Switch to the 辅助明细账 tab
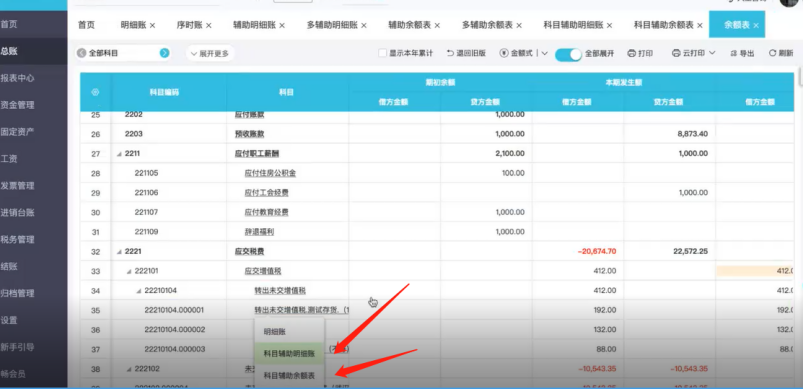This screenshot has width=803, height=389. coord(255,25)
